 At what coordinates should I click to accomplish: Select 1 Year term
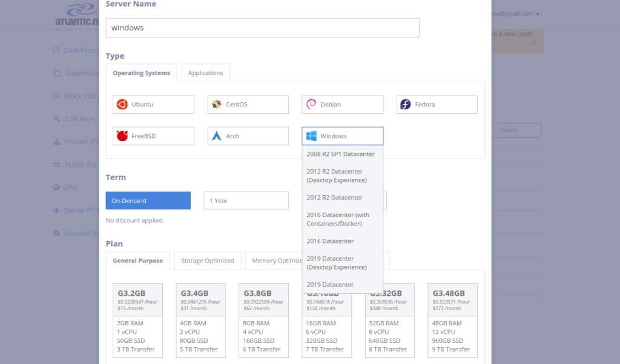(x=246, y=201)
